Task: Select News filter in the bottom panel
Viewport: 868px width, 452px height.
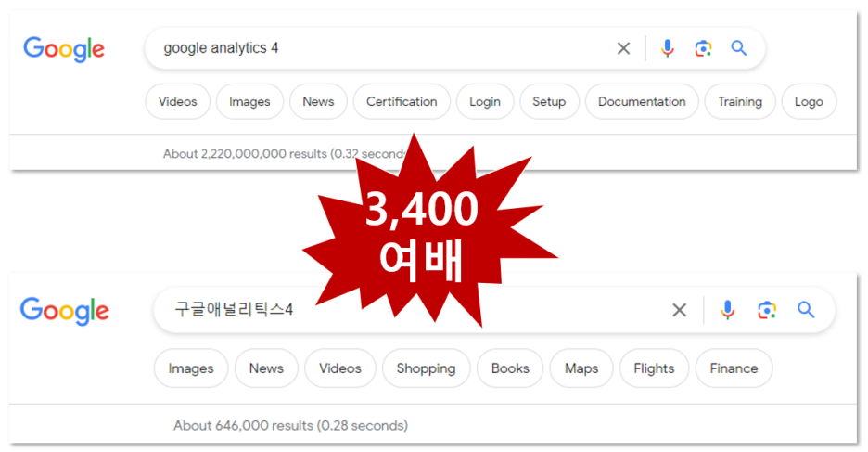Action: point(266,368)
